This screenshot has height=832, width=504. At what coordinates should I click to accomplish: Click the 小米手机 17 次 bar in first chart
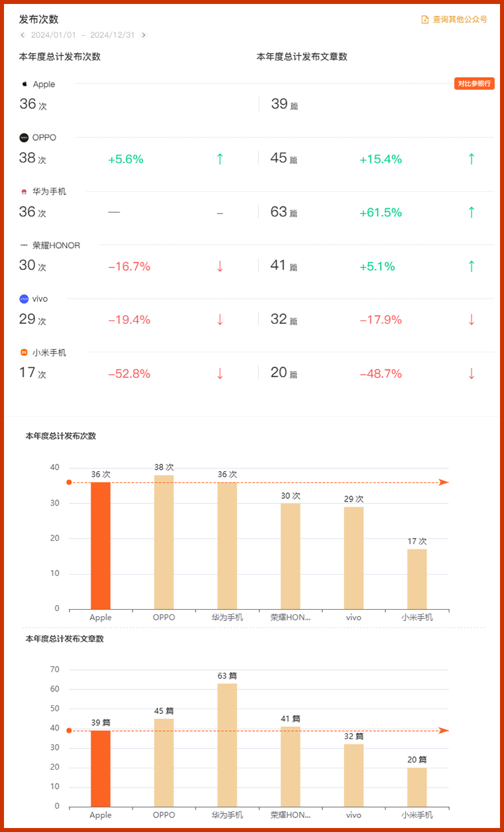[417, 579]
